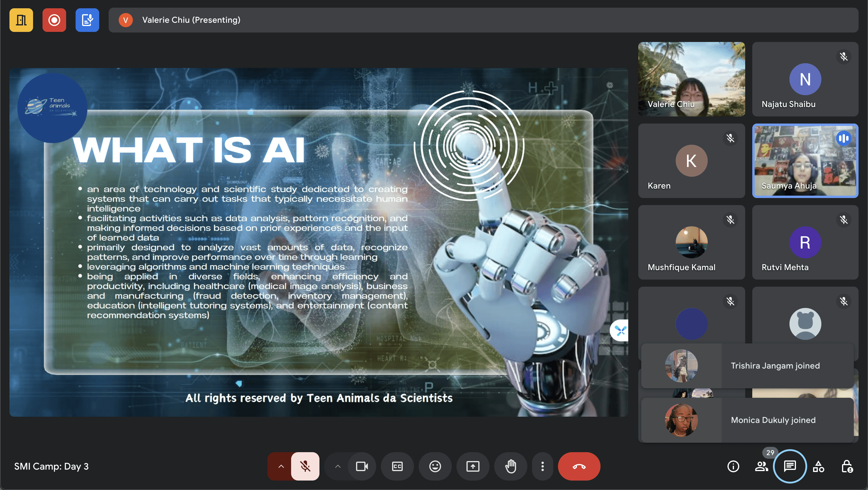Viewport: 868px width, 490px height.
Task: Open the emoji reactions button
Action: coord(435,466)
